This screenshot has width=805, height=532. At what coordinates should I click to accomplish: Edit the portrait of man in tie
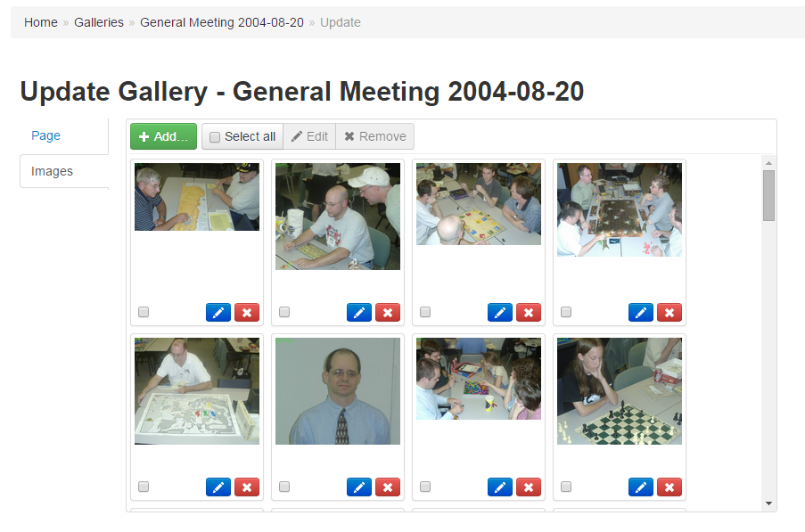click(359, 487)
